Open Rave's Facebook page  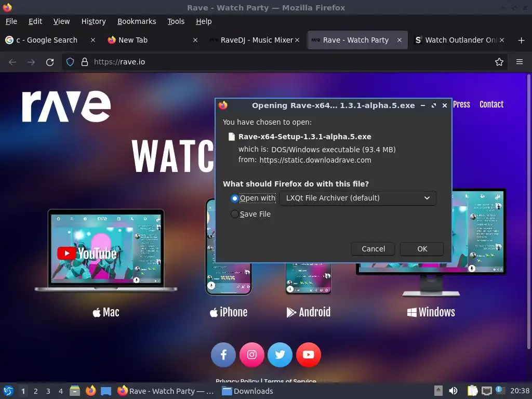tap(223, 355)
